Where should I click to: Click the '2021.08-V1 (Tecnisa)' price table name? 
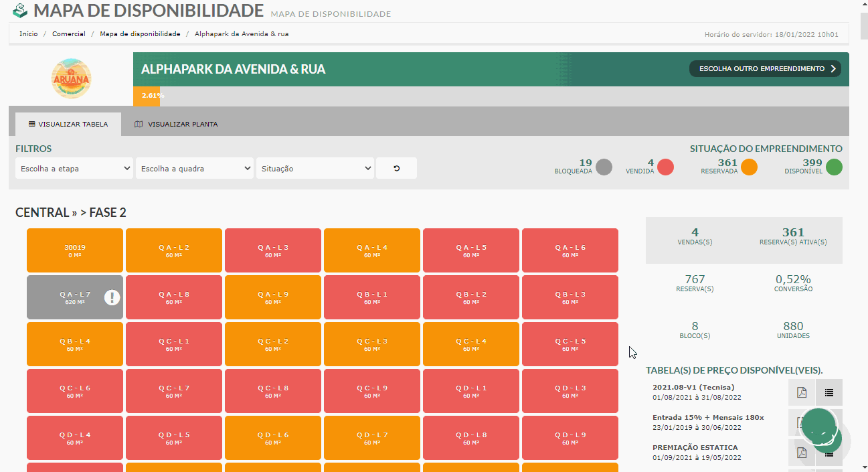click(693, 387)
